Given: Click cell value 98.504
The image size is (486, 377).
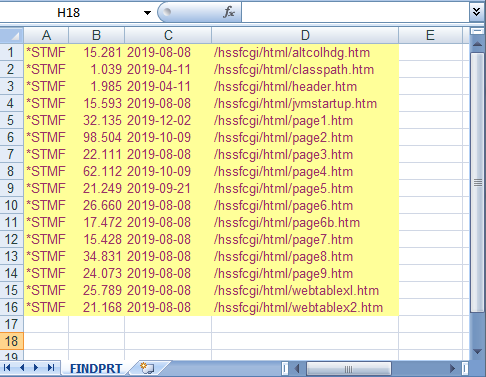Looking at the screenshot, I should point(96,137).
